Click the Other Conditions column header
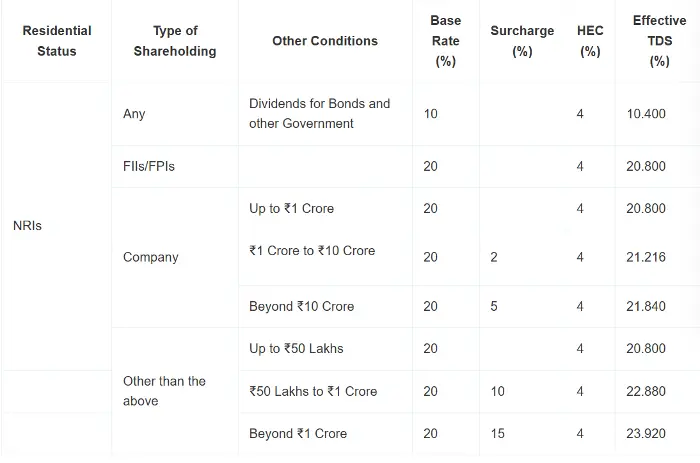 (x=325, y=41)
